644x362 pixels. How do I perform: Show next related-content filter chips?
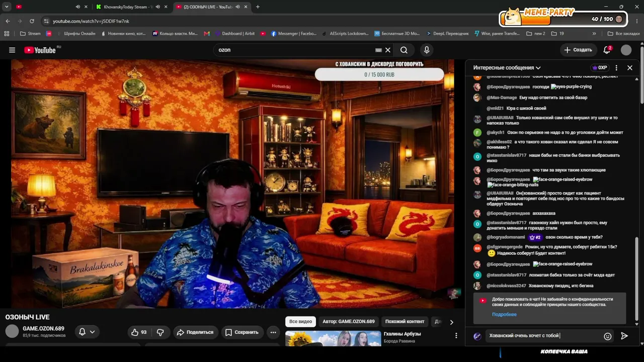451,322
